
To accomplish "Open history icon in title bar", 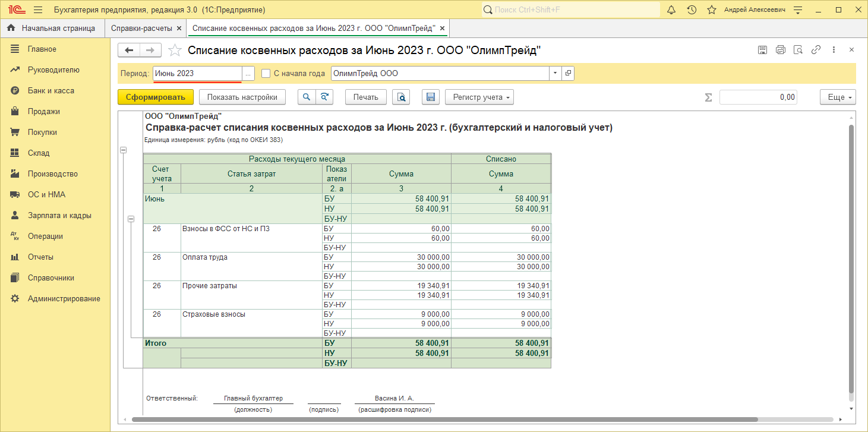I will (x=692, y=10).
